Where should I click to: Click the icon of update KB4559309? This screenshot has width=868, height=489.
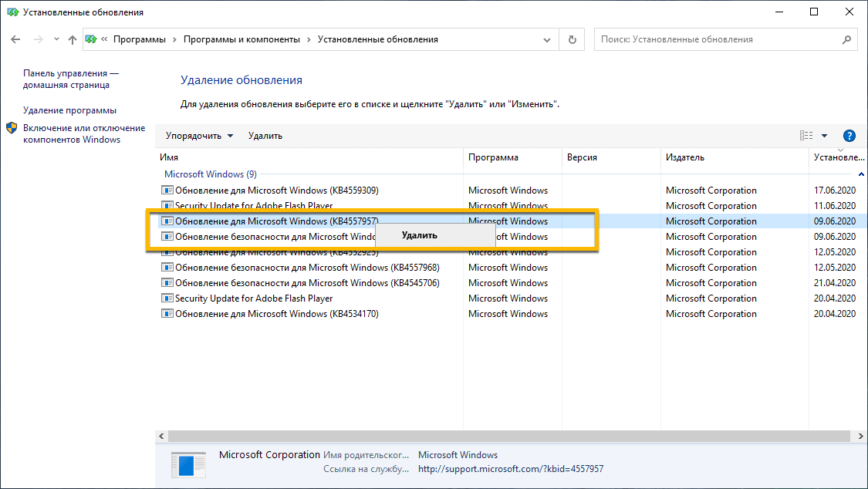point(167,190)
